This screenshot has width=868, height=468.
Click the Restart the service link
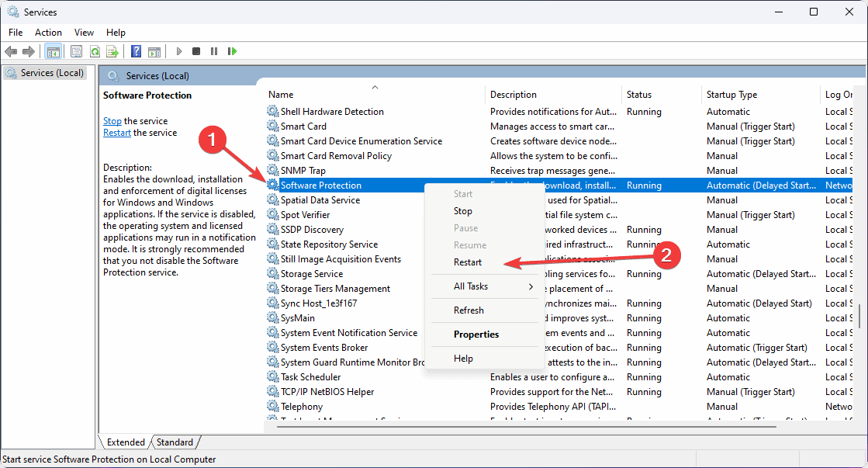point(116,132)
